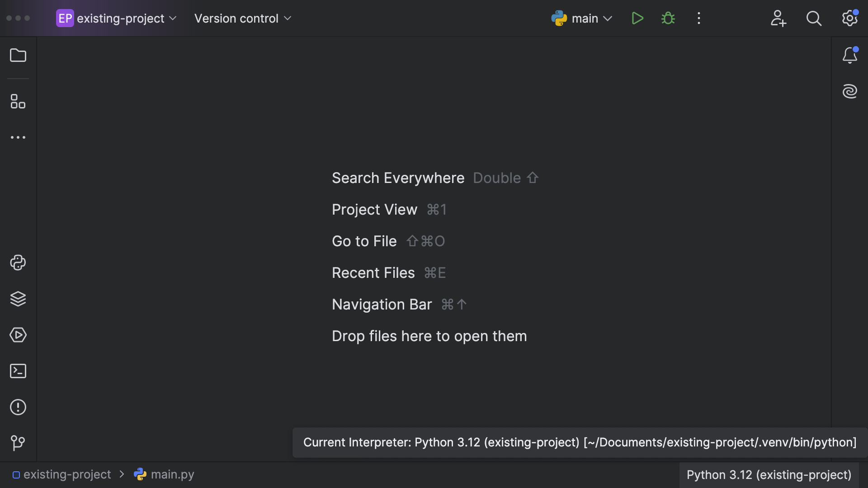Show notifications via the bell icon
The image size is (868, 488).
click(850, 55)
